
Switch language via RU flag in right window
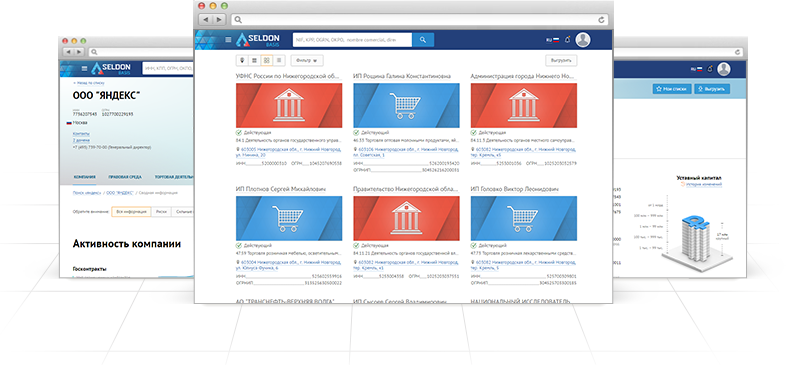click(x=697, y=69)
